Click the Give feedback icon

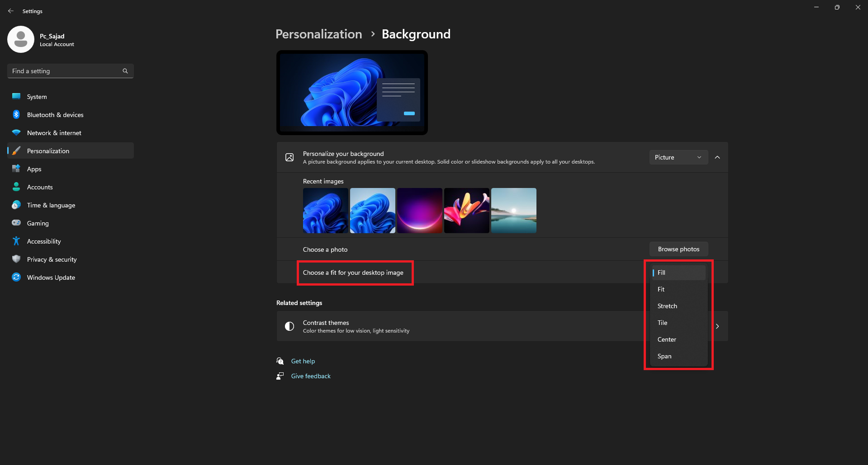click(x=280, y=376)
